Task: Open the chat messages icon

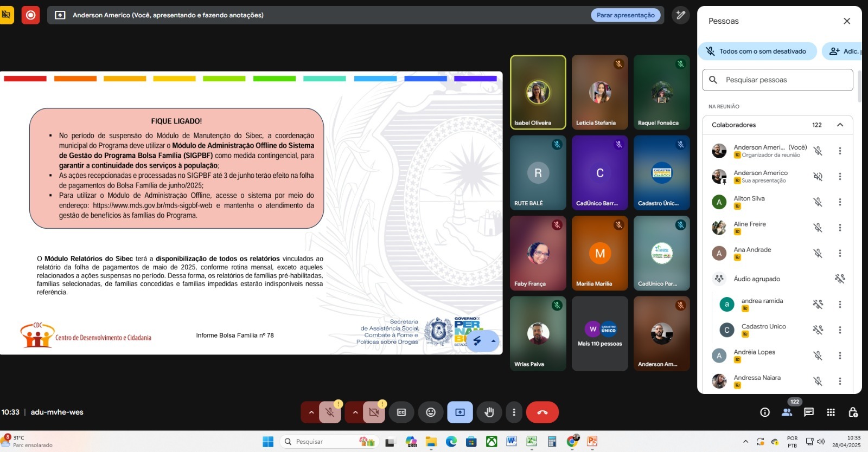Action: pos(809,412)
